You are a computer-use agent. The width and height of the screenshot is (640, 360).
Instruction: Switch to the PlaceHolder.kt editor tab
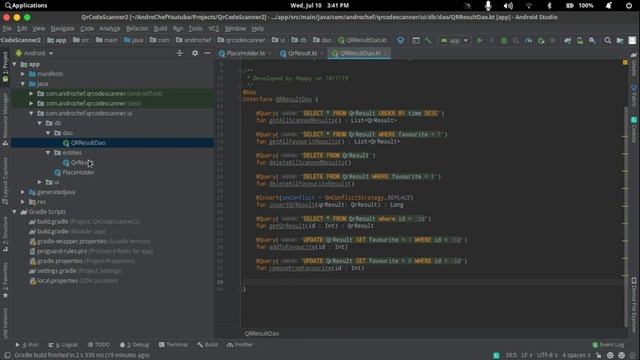point(245,53)
